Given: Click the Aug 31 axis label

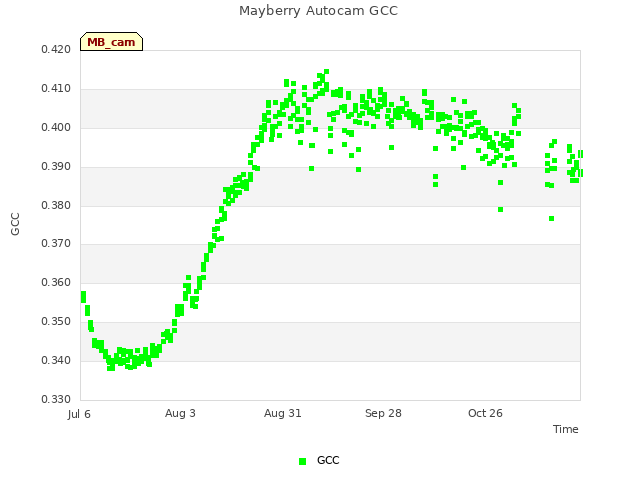Looking at the screenshot, I should [282, 413].
